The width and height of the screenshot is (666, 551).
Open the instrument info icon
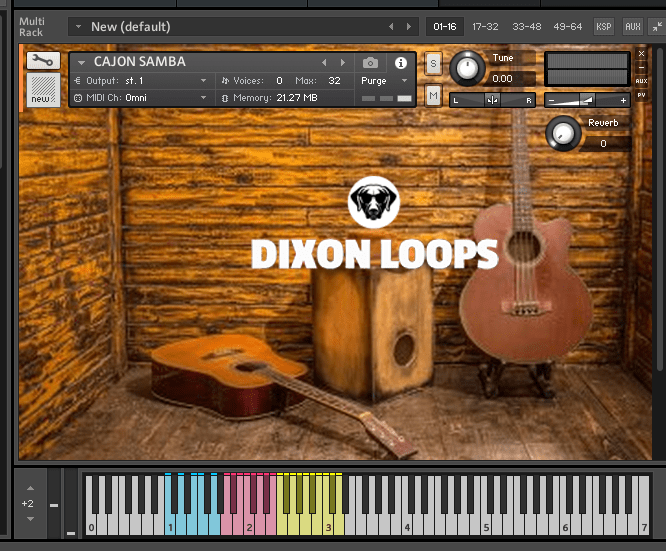401,62
